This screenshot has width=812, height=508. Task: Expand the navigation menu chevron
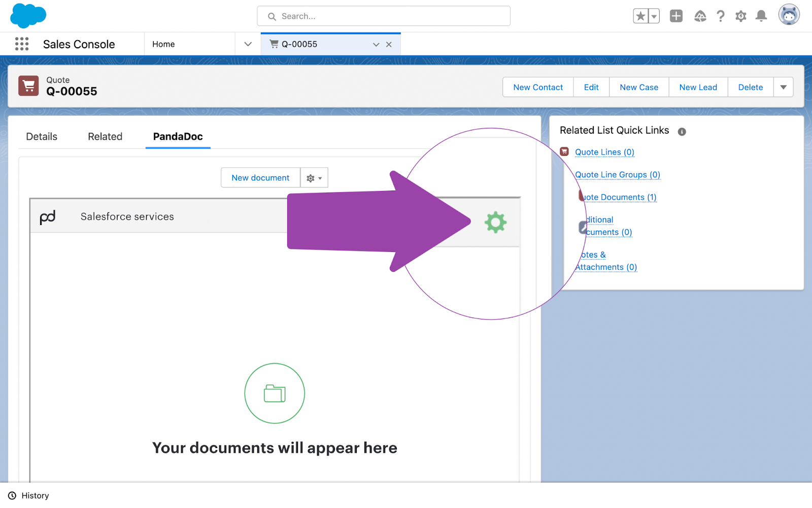(x=248, y=44)
